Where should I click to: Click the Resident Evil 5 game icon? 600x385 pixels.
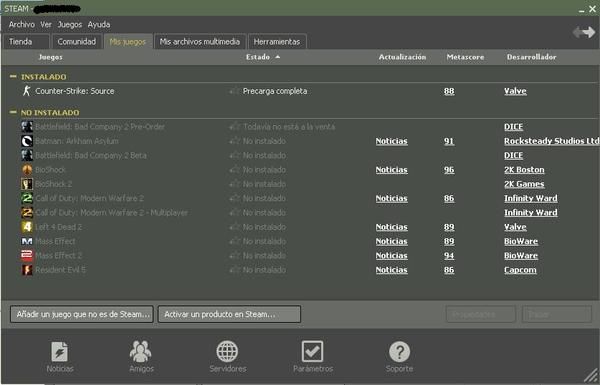point(27,270)
